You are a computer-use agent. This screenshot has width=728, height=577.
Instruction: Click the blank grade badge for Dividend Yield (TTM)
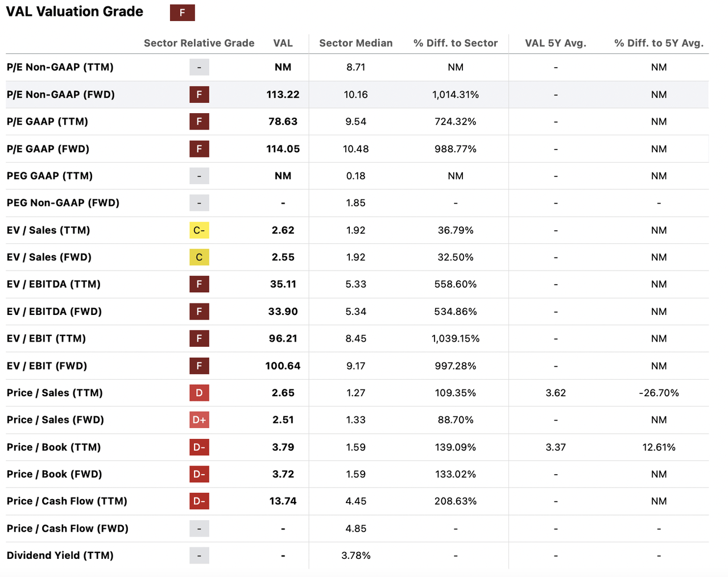(x=199, y=555)
